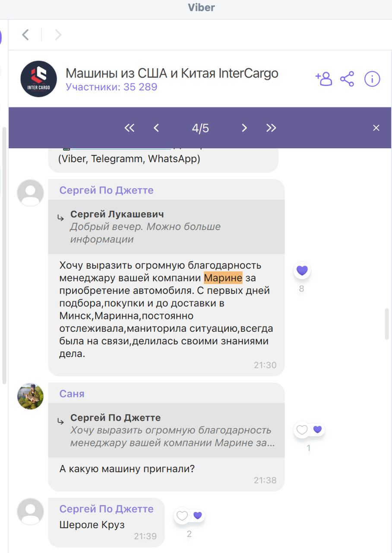
Task: Toggle heart like on 21:30 thank-you message
Action: (x=302, y=271)
